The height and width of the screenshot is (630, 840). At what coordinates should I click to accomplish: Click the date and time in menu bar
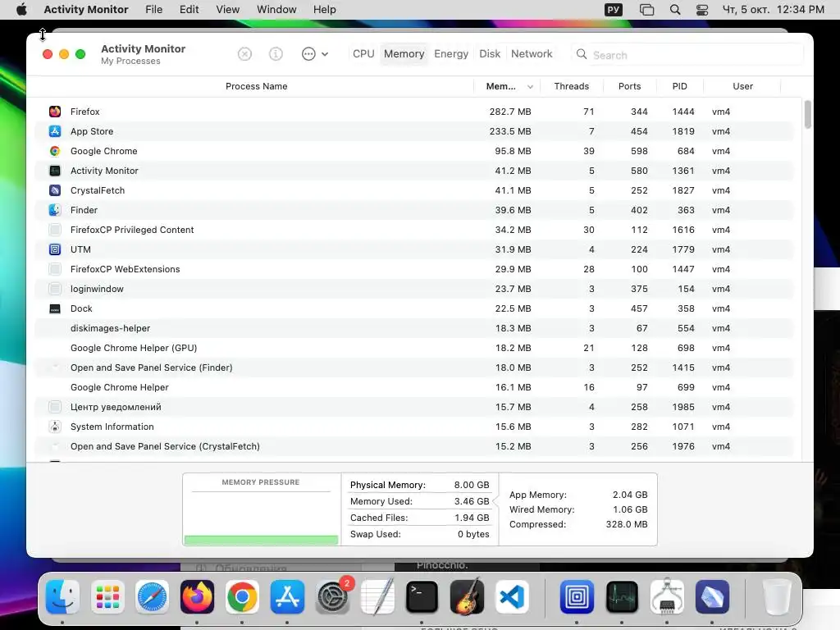[773, 10]
